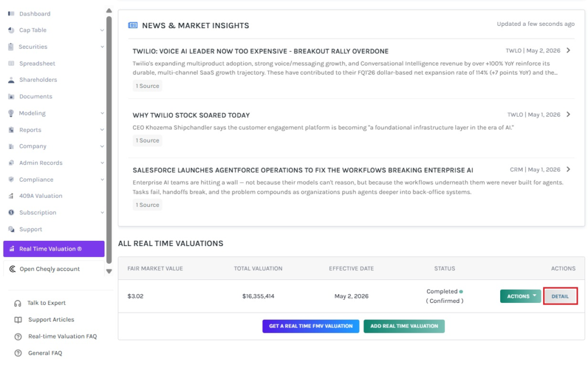This screenshot has width=588, height=365.
Task: Click the May 2, 2026 effective date cell
Action: (351, 296)
